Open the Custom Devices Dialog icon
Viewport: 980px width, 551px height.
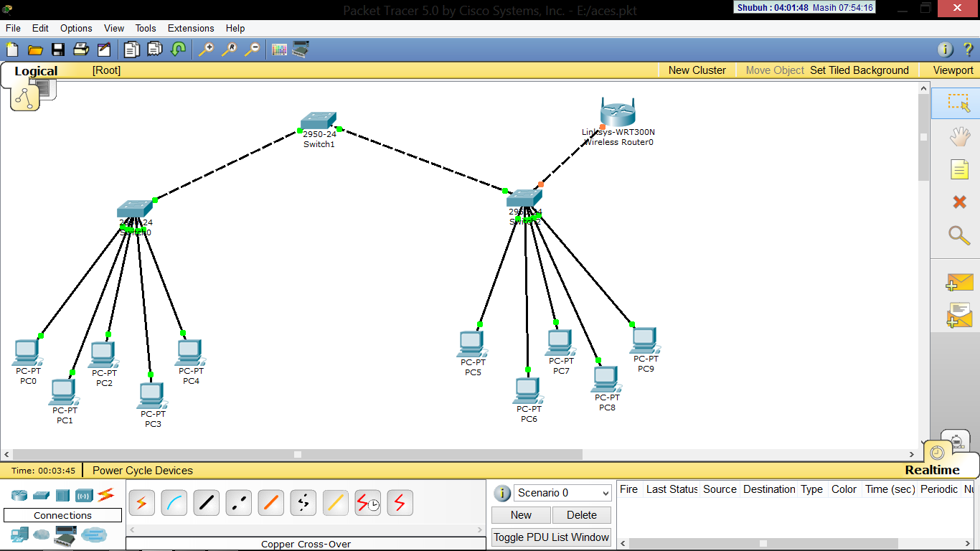tap(301, 50)
